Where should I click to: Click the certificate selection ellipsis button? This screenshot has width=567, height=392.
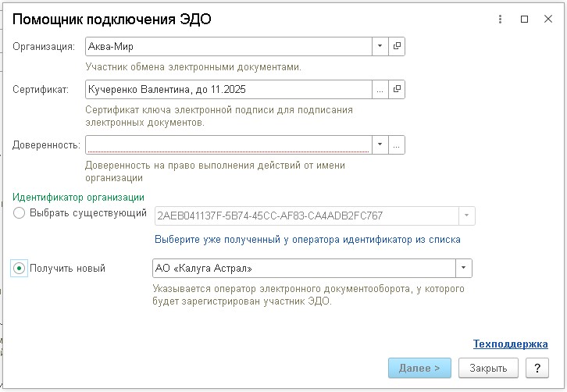point(380,89)
